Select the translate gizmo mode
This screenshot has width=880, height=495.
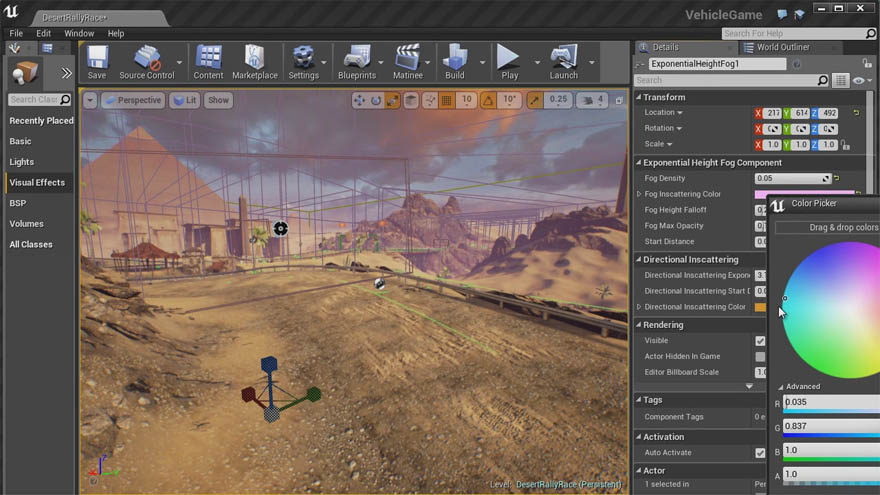tap(359, 100)
